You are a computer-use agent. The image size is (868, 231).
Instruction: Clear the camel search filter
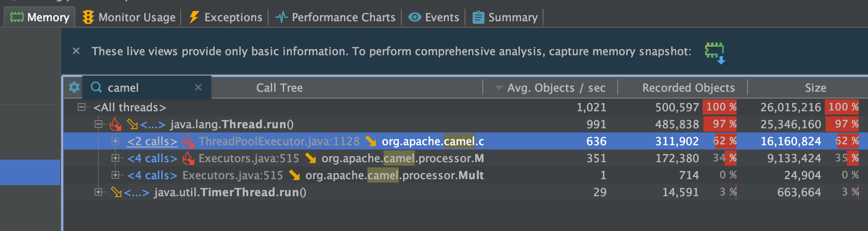tap(198, 87)
